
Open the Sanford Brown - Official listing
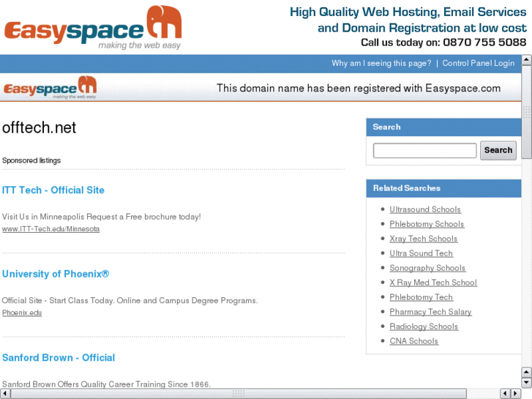(x=59, y=357)
